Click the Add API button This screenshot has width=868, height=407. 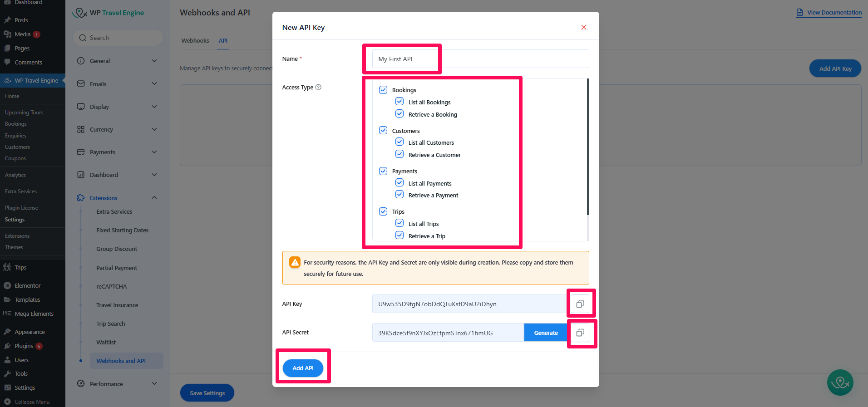303,368
